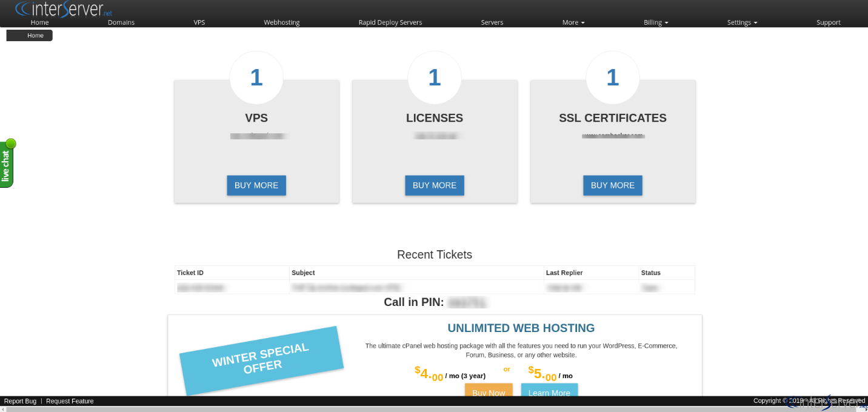This screenshot has width=868, height=412.
Task: Click BUY MORE under Licenses
Action: 435,185
